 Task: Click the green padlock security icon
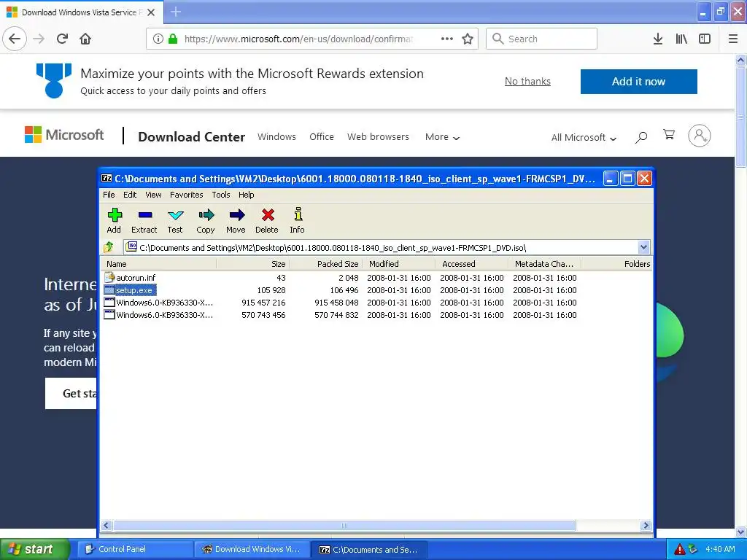coord(173,39)
